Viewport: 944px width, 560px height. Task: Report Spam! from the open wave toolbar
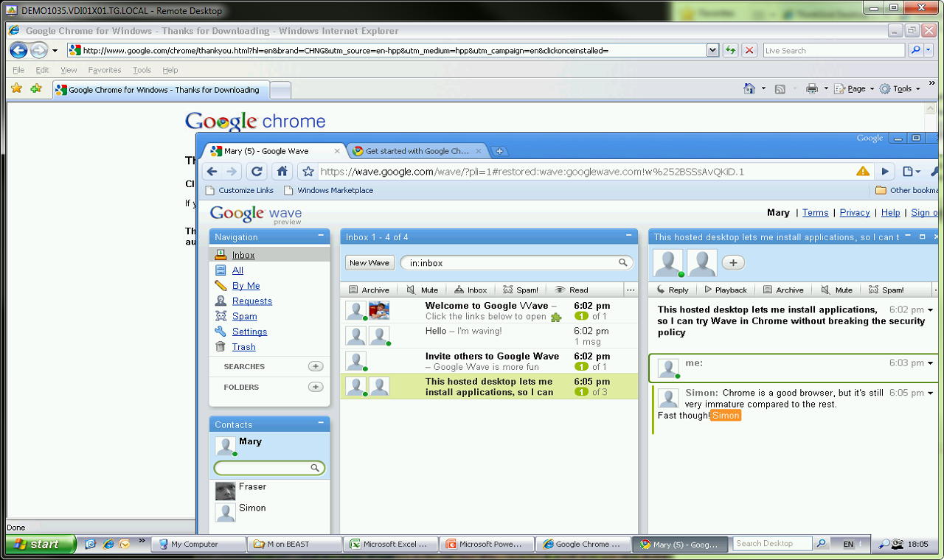(x=886, y=290)
